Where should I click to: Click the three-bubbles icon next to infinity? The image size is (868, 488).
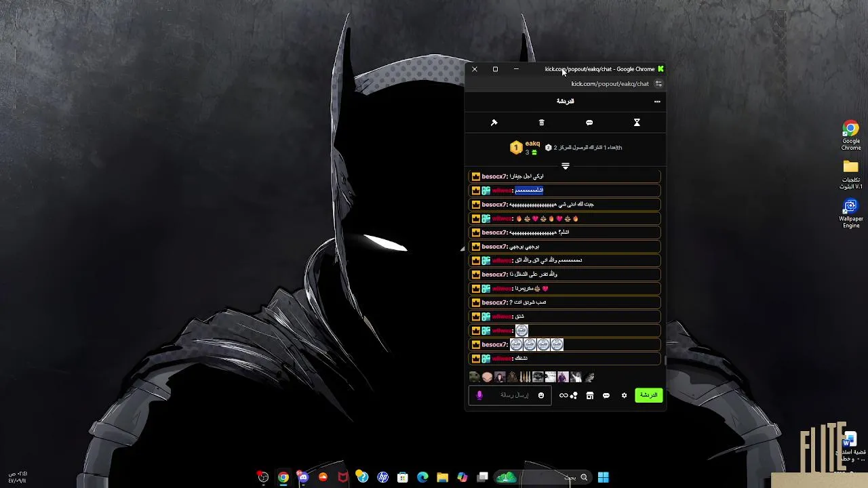point(574,395)
